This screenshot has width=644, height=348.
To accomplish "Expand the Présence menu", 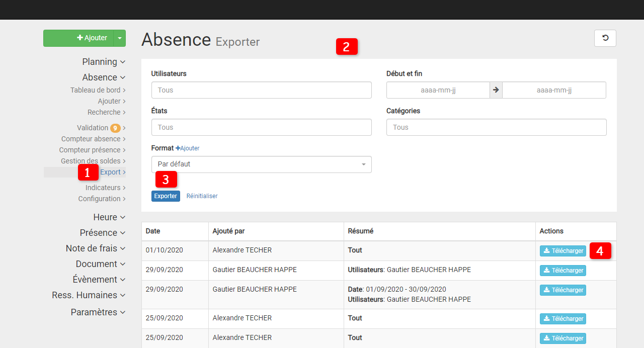I will coord(103,232).
